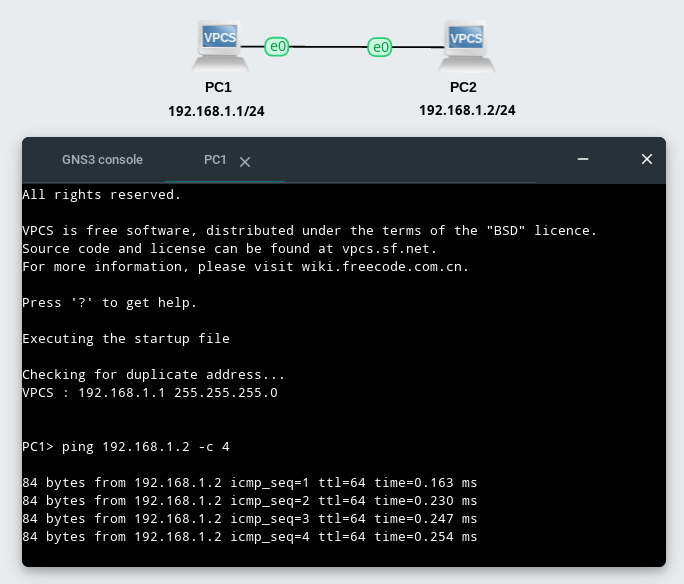Image resolution: width=684 pixels, height=584 pixels.
Task: Select the PC1 VPCS computer icon
Action: coord(220,46)
